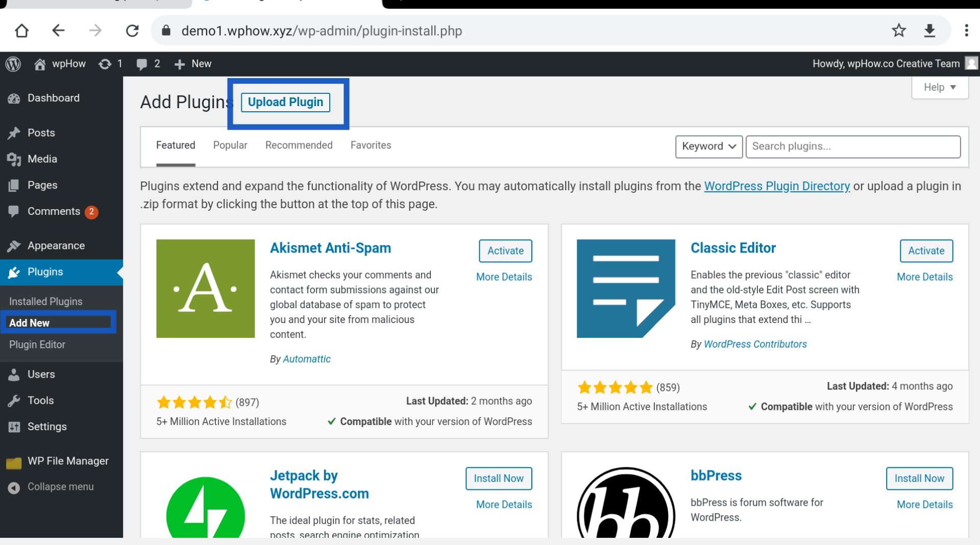Image resolution: width=980 pixels, height=545 pixels.
Task: Open WP File Manager in the sidebar
Action: (61, 461)
